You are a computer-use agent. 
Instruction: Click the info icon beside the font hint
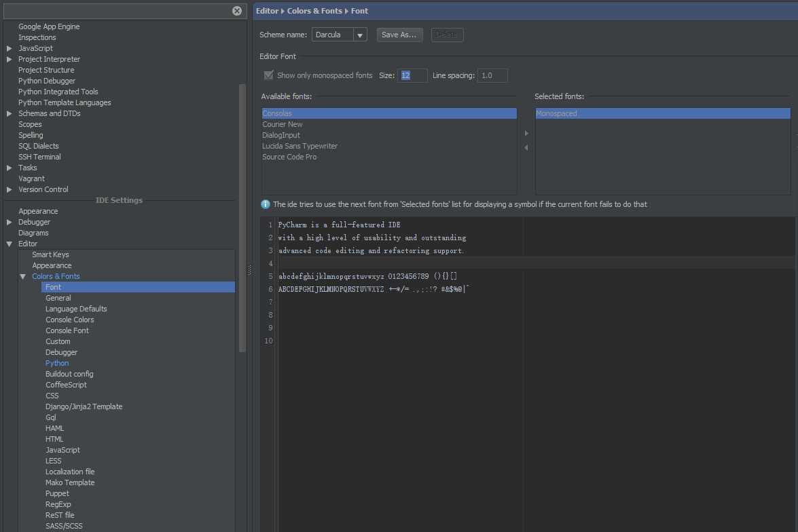point(265,204)
